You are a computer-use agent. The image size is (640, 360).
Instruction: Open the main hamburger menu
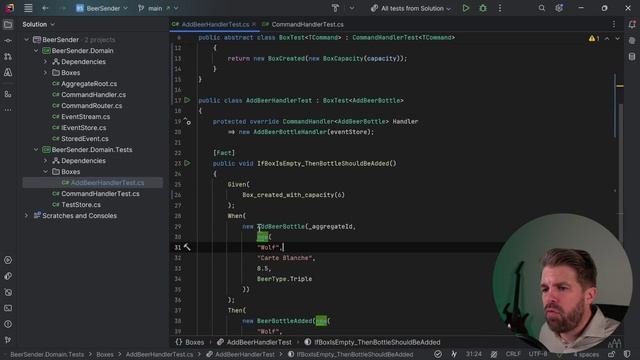[x=28, y=8]
